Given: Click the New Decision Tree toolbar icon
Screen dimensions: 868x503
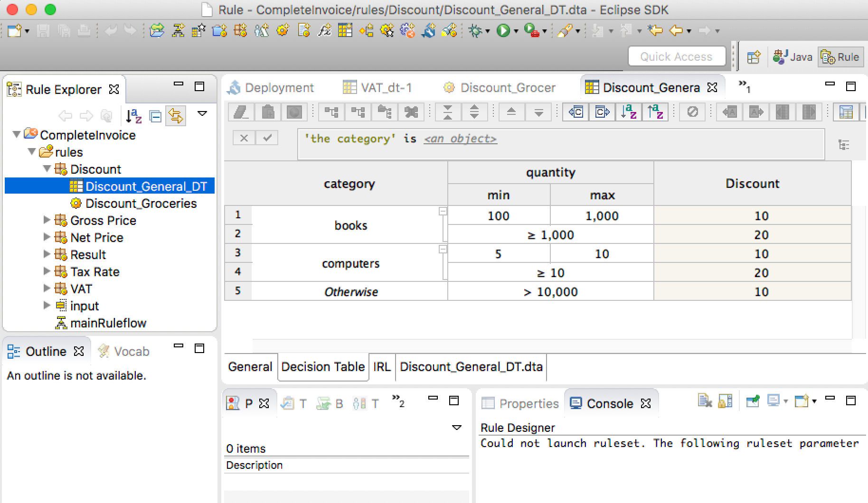Looking at the screenshot, I should pos(366,31).
